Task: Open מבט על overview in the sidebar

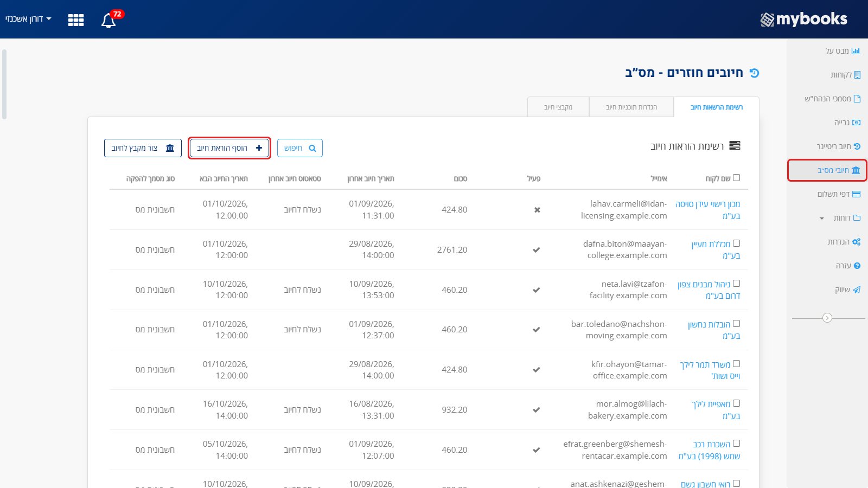Action: click(x=843, y=51)
